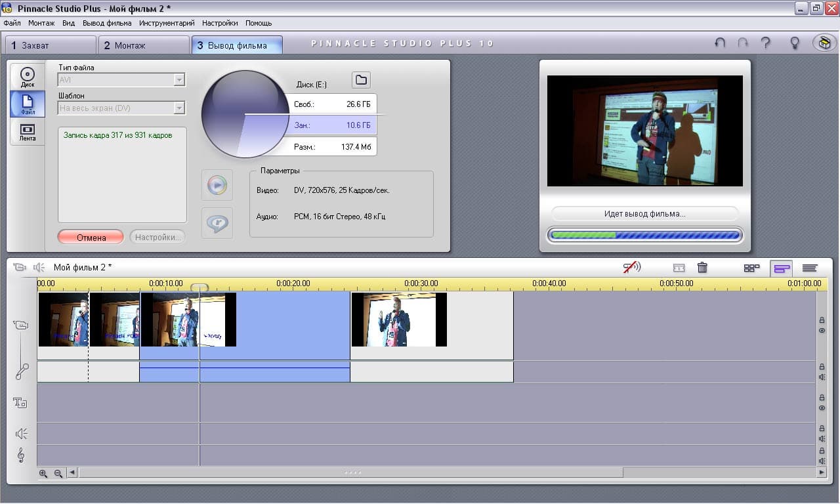Open the Шаблон template dropdown
This screenshot has height=504, width=840.
(x=121, y=108)
